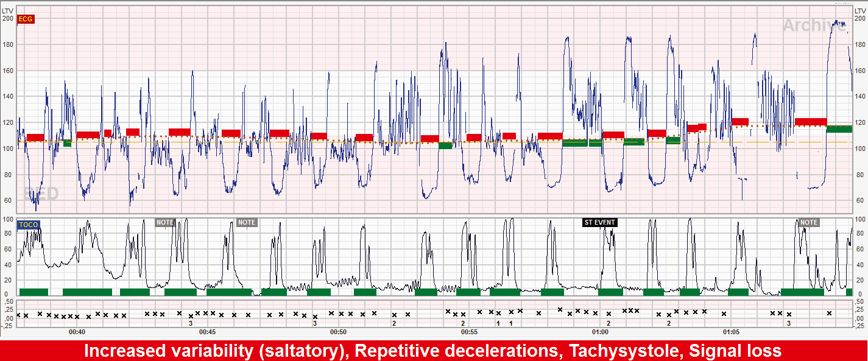Jump to the 00:45 time label
The width and height of the screenshot is (868, 361).
(207, 332)
